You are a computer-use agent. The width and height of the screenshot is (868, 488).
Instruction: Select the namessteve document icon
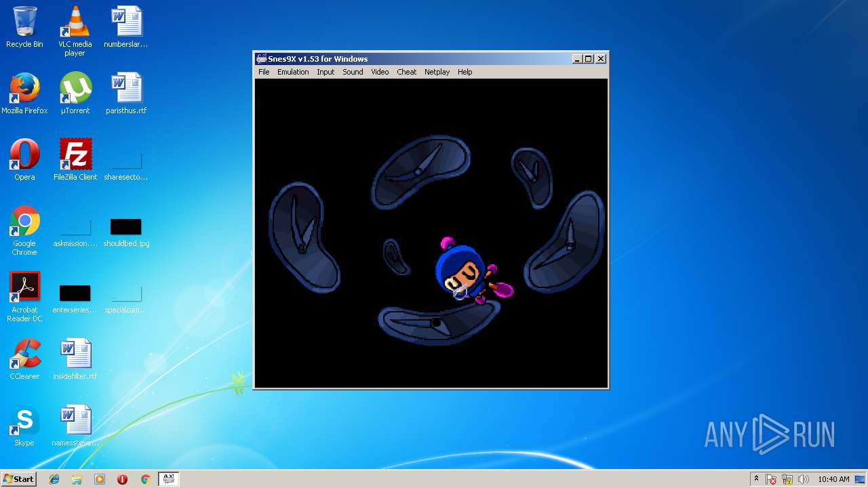[75, 426]
